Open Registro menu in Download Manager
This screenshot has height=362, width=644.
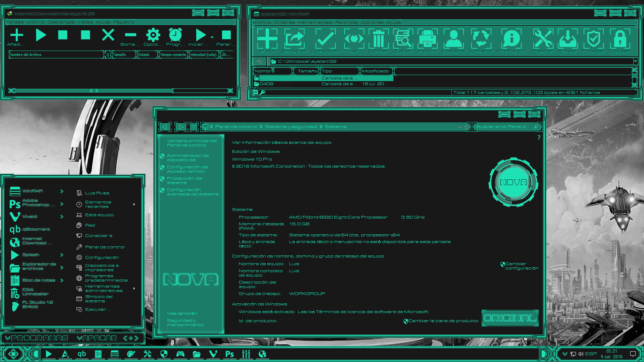pyautogui.click(x=123, y=22)
